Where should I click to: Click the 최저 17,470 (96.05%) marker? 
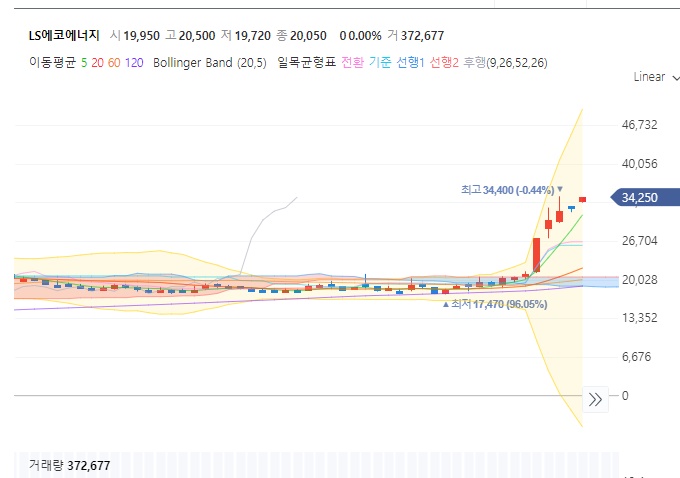[495, 304]
